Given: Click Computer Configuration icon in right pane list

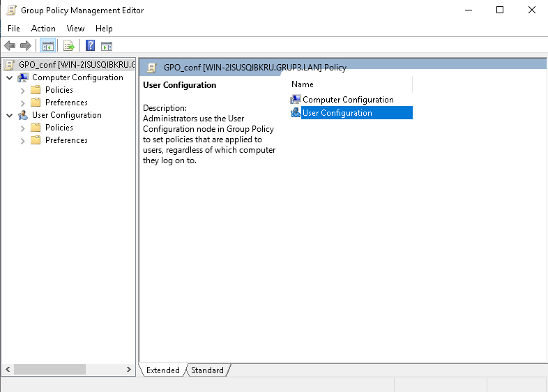Looking at the screenshot, I should pyautogui.click(x=296, y=100).
